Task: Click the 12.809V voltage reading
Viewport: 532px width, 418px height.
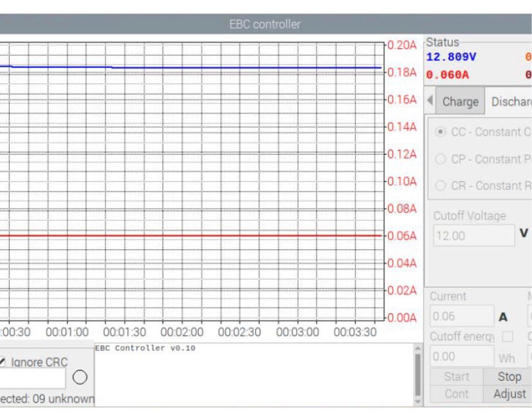Action: tap(451, 57)
